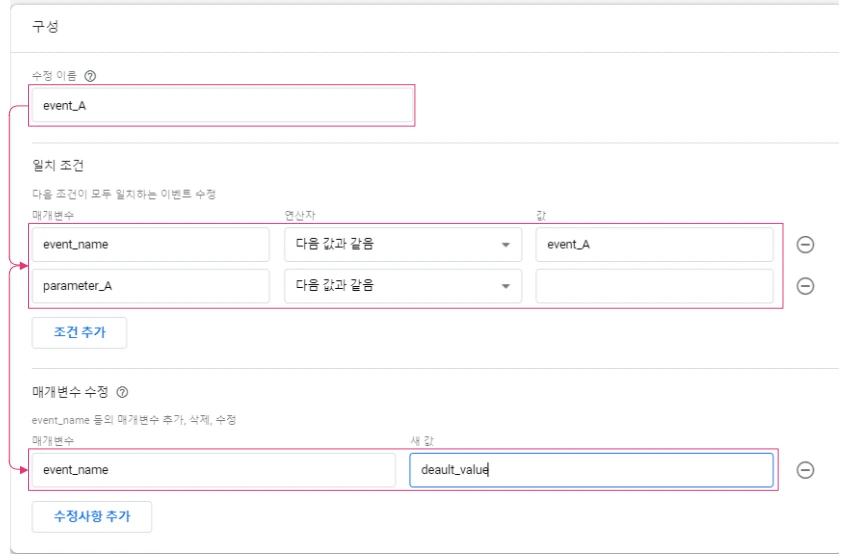The width and height of the screenshot is (845, 557).
Task: Click condition parameter field event_name
Action: coord(150,245)
